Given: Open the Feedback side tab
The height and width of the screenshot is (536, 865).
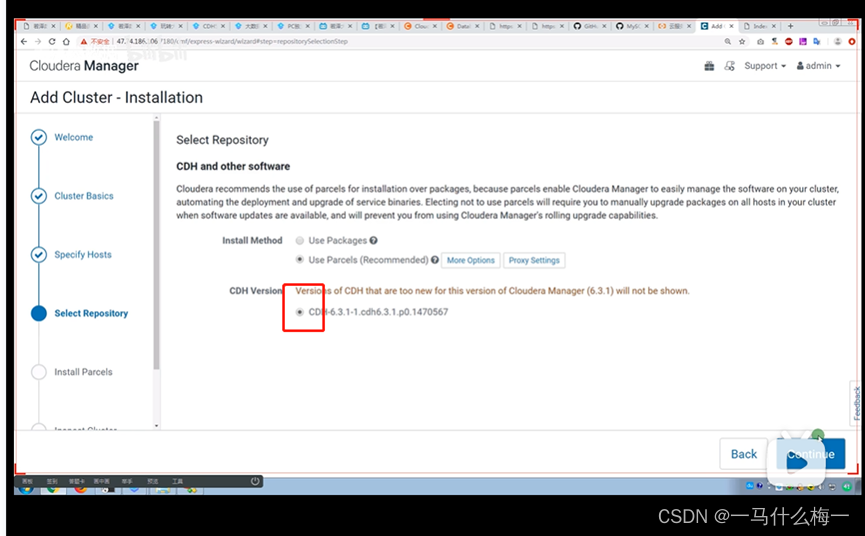Looking at the screenshot, I should [856, 403].
